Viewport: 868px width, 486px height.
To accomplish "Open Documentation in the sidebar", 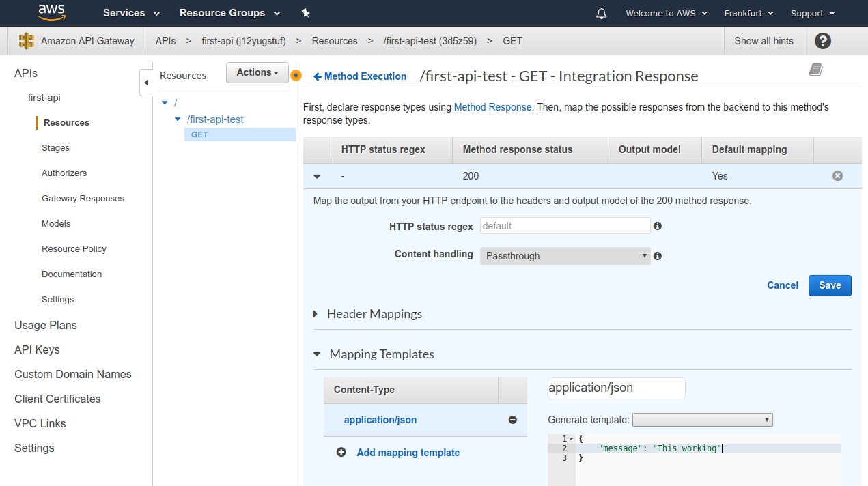I will click(x=72, y=274).
